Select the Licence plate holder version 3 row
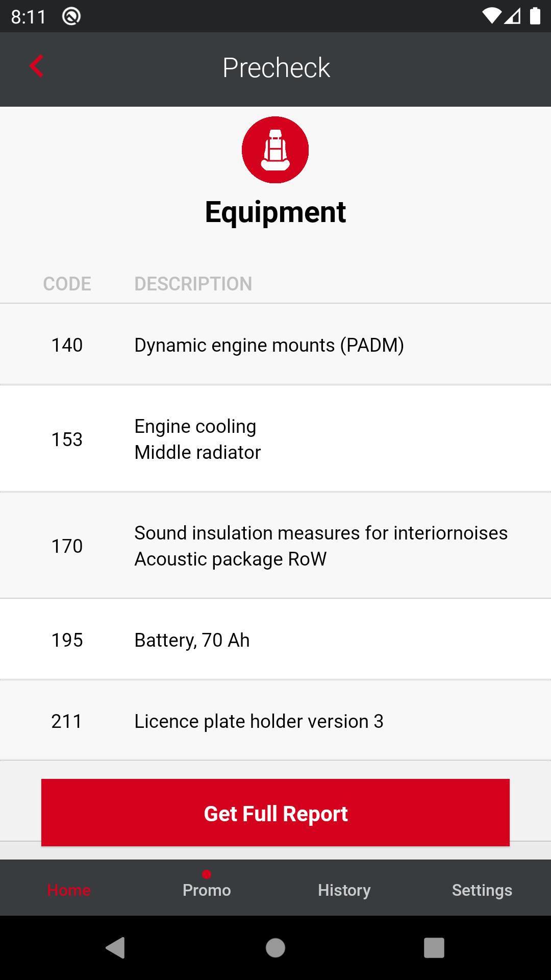This screenshot has width=551, height=980. 275,721
